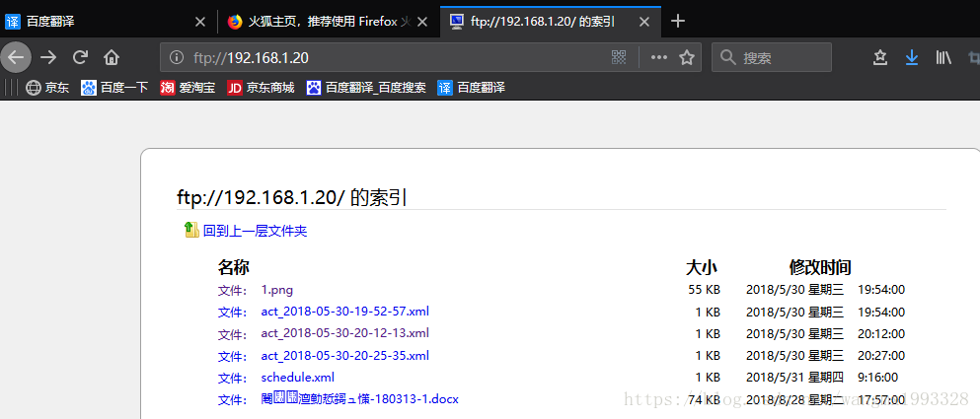Viewport: 980px width, 419px height.
Task: Click the 9:16:00 time entry
Action: click(877, 378)
